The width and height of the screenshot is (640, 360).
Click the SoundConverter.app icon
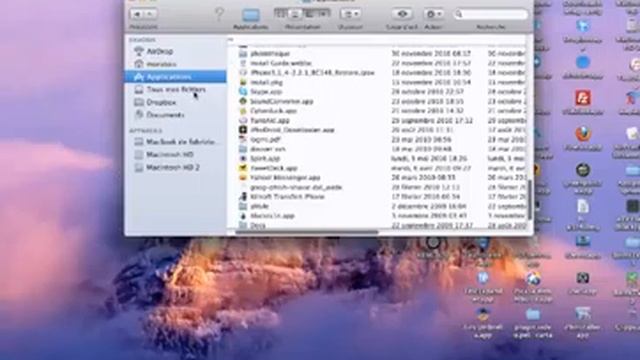pyautogui.click(x=243, y=101)
